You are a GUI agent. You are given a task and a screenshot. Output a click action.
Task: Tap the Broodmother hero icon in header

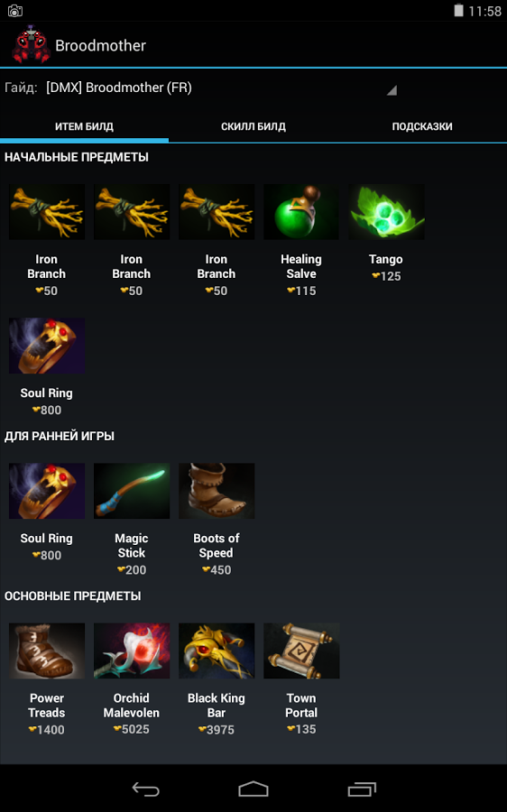point(31,45)
